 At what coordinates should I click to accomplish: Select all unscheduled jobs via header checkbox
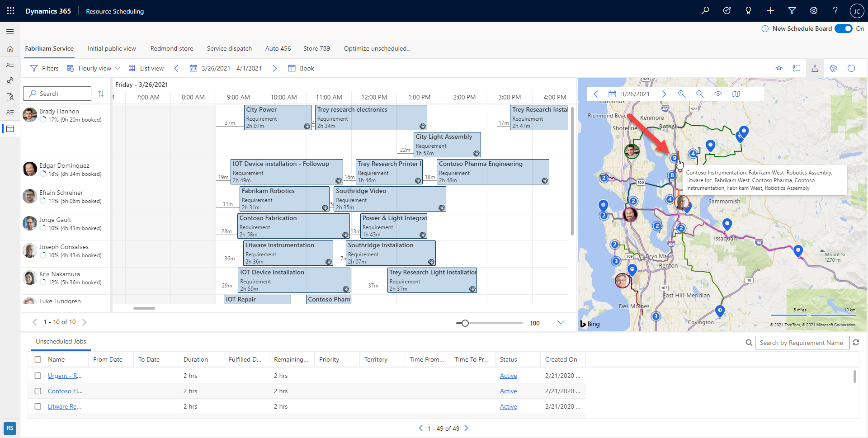[38, 359]
